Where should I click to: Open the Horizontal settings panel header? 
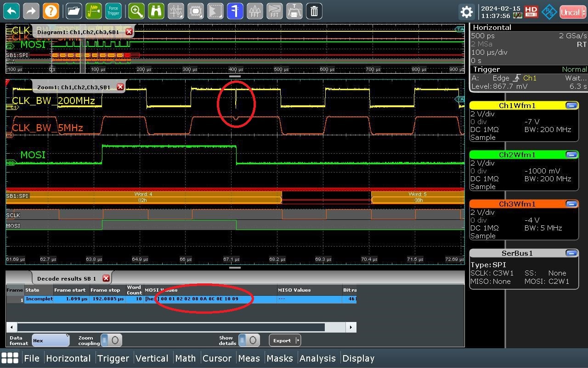529,27
